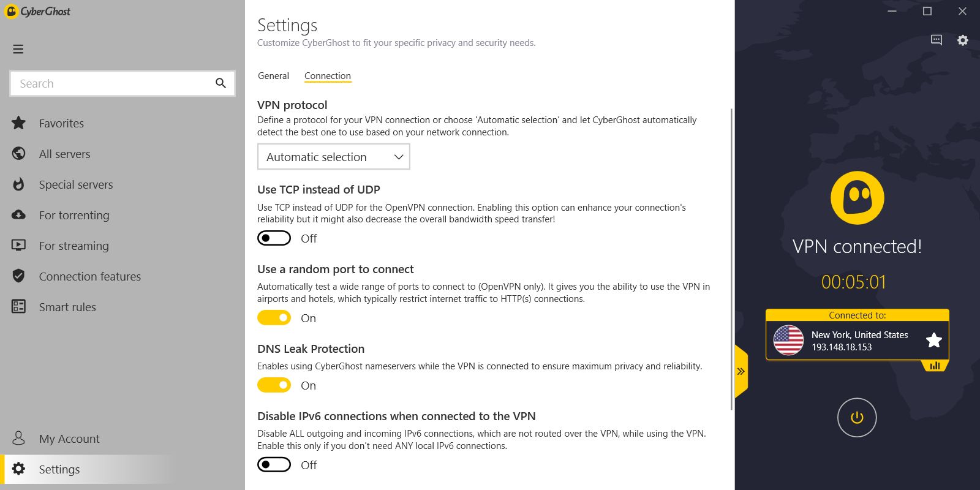Viewport: 980px width, 490px height.
Task: Open Smart rules via its sidebar icon
Action: (x=19, y=307)
